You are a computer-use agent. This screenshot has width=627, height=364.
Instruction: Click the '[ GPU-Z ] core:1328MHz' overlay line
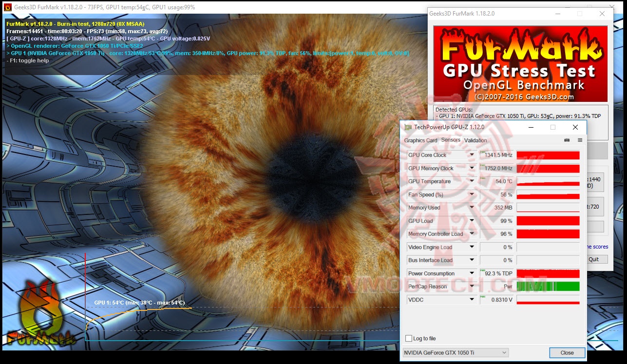(x=109, y=38)
